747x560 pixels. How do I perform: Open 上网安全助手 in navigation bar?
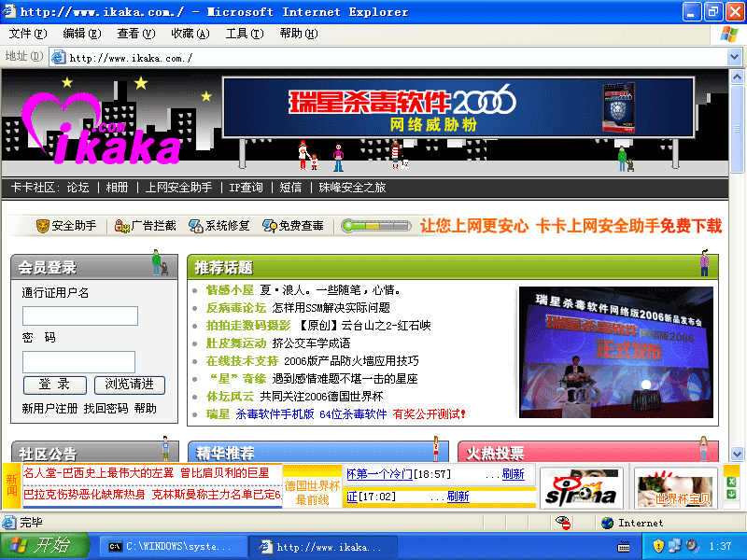[178, 188]
